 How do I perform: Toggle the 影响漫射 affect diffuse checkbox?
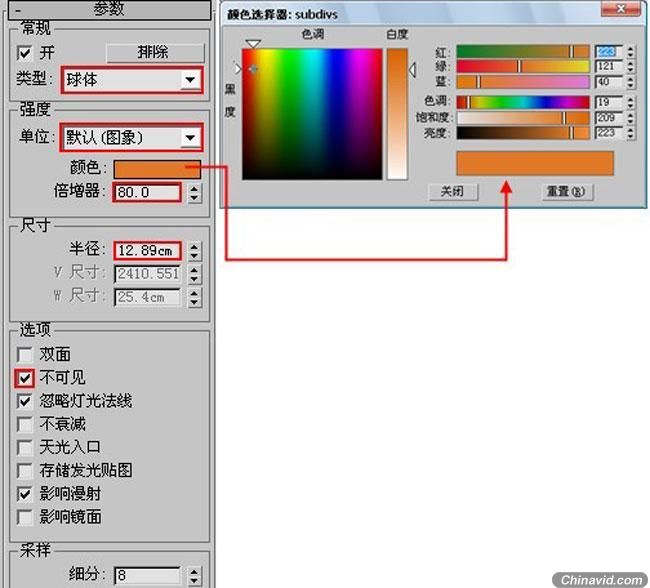pyautogui.click(x=24, y=494)
